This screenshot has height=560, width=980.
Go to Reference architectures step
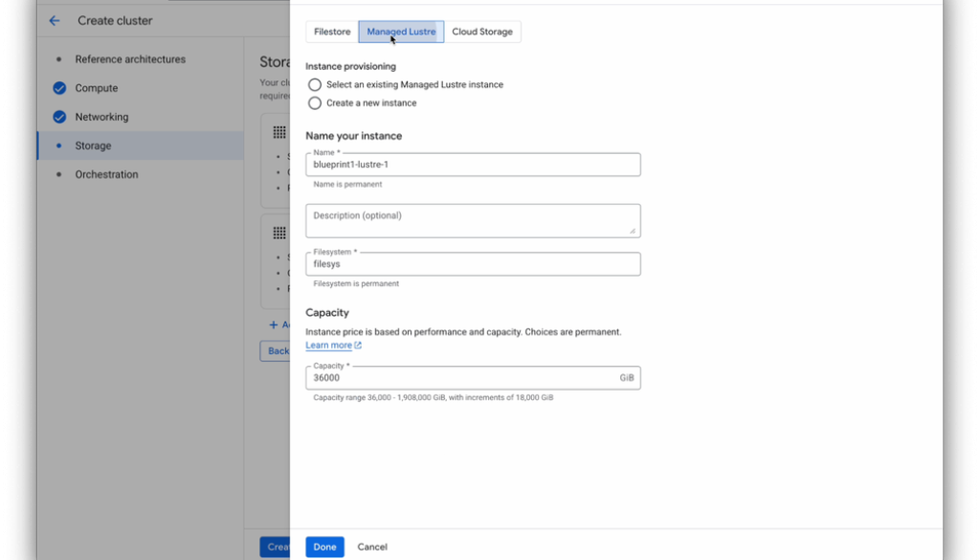click(x=130, y=59)
